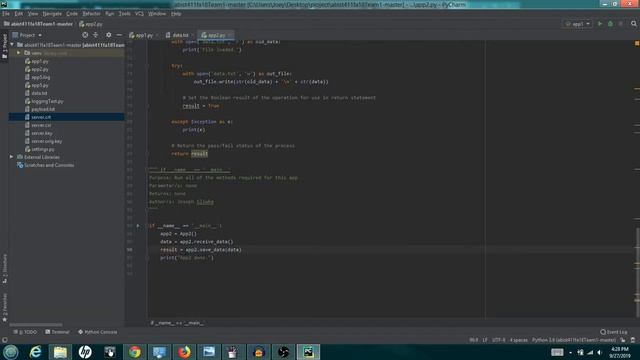
Task: Hide the Project panel with minus icon
Action: [x=119, y=35]
